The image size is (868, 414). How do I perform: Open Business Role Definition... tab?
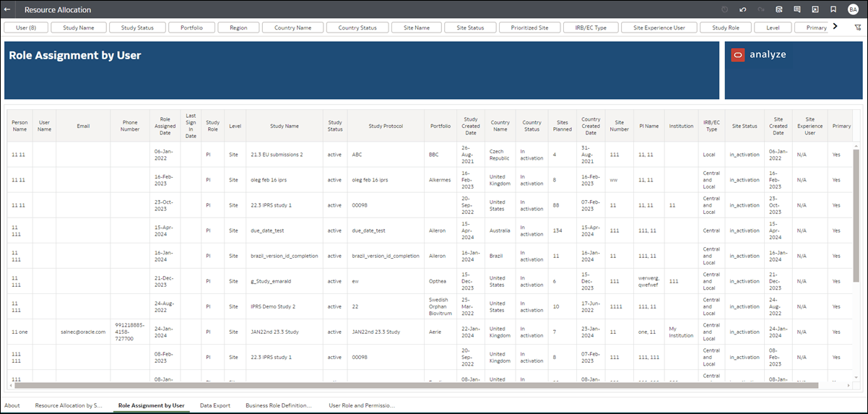point(279,405)
